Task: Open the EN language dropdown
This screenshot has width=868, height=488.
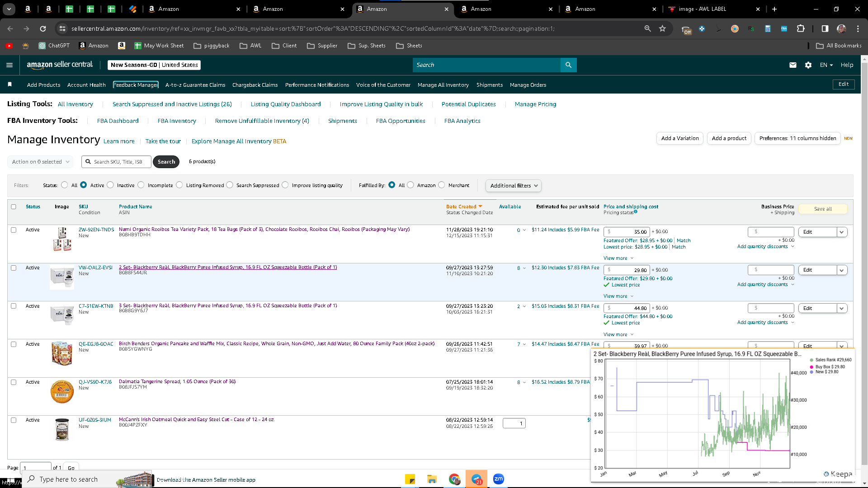Action: point(826,65)
